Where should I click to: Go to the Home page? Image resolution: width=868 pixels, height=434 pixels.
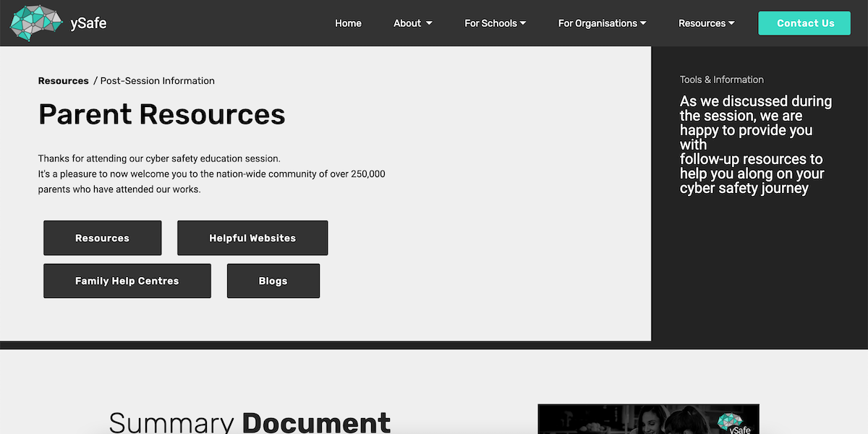pos(348,23)
